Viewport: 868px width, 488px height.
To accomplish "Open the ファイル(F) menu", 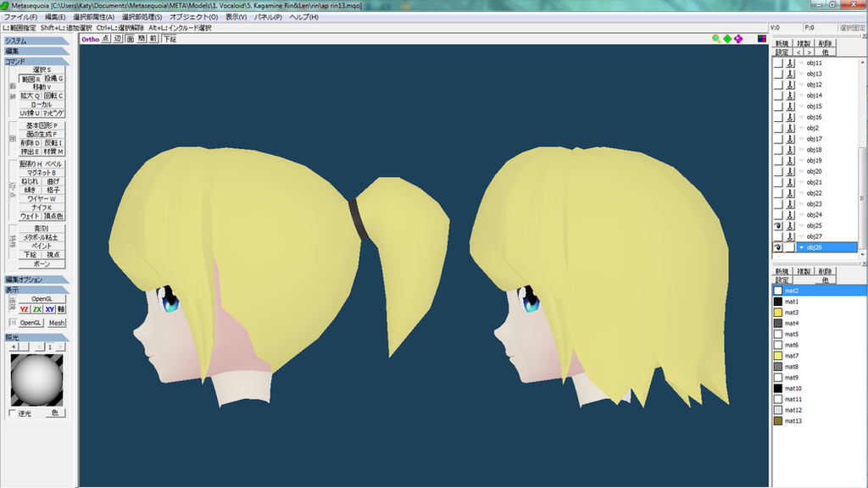I will coord(20,17).
